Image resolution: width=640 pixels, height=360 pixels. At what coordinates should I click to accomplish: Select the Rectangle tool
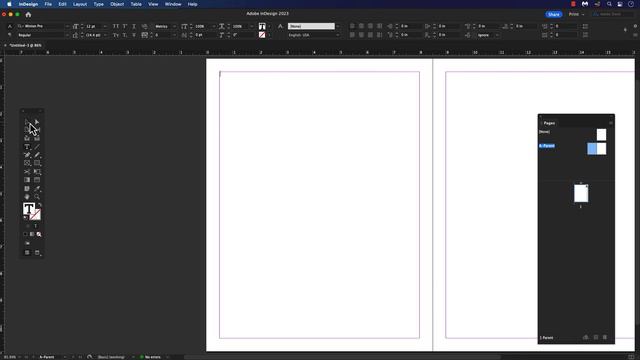(37, 163)
